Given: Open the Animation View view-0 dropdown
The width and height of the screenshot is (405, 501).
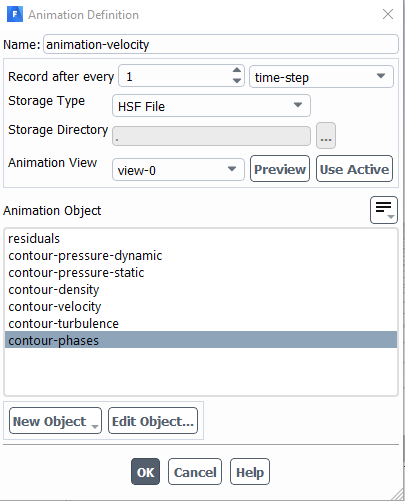Looking at the screenshot, I should (x=178, y=170).
